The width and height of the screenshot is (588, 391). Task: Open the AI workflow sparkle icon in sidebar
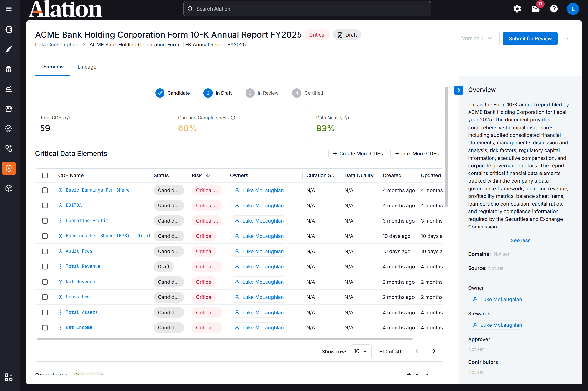pyautogui.click(x=9, y=148)
